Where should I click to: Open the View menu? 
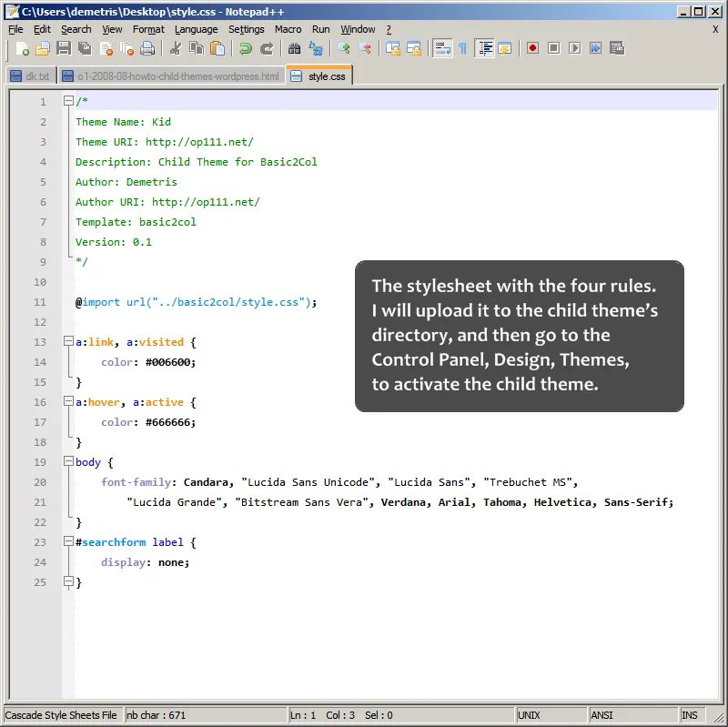pos(112,29)
